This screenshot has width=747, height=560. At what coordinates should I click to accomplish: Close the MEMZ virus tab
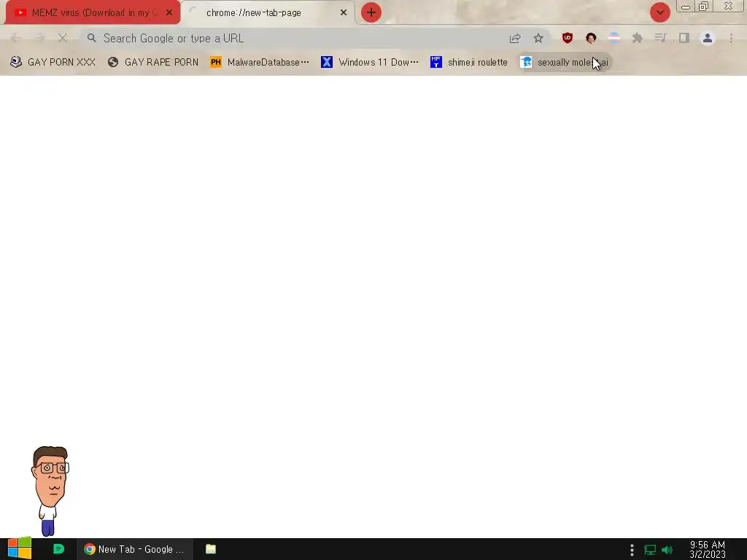[169, 13]
